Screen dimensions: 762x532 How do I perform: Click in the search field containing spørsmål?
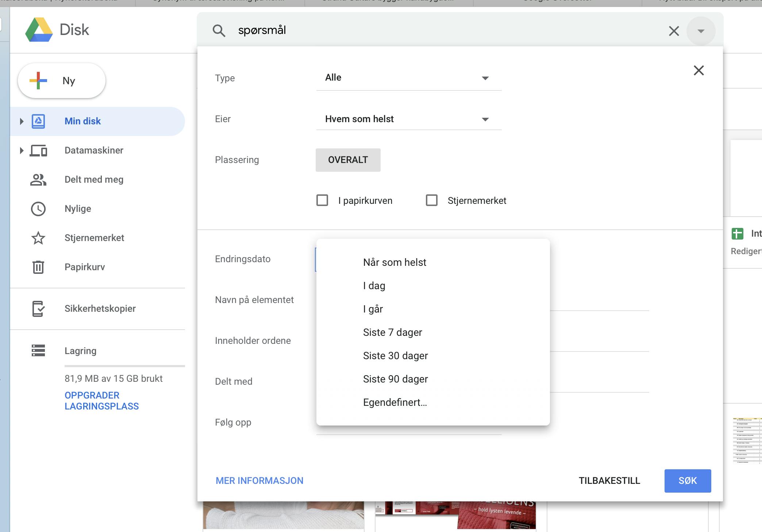tap(445, 31)
